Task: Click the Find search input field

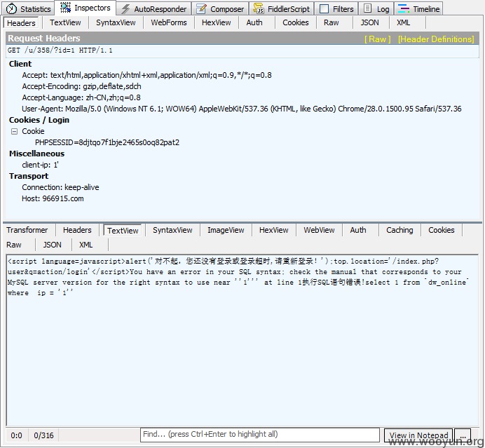Action: tap(260, 435)
